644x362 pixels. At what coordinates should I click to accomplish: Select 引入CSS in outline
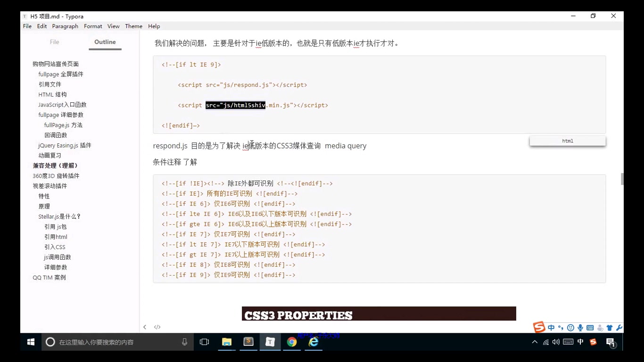tap(55, 247)
